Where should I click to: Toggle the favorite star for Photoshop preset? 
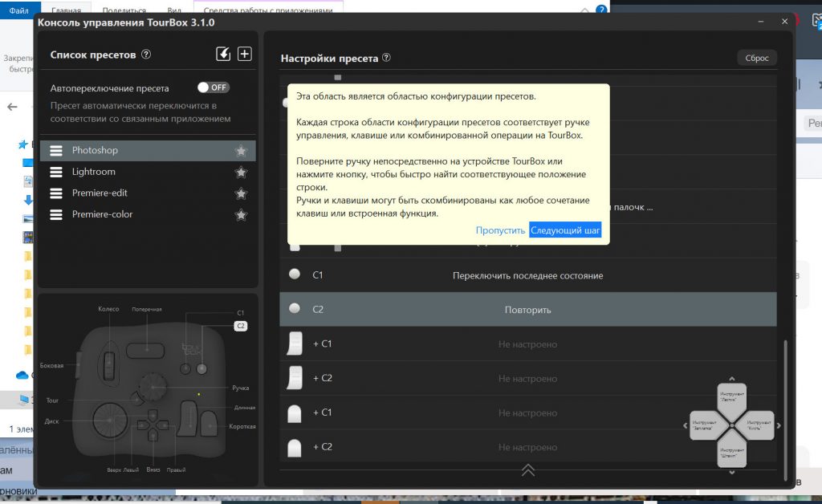pyautogui.click(x=240, y=151)
